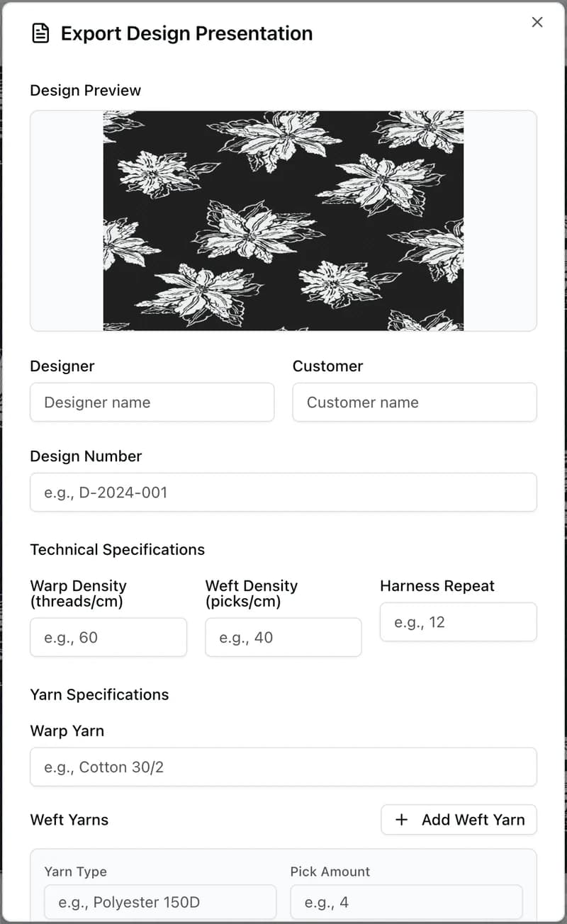Click the Design Number label
The height and width of the screenshot is (924, 567).
(x=86, y=456)
